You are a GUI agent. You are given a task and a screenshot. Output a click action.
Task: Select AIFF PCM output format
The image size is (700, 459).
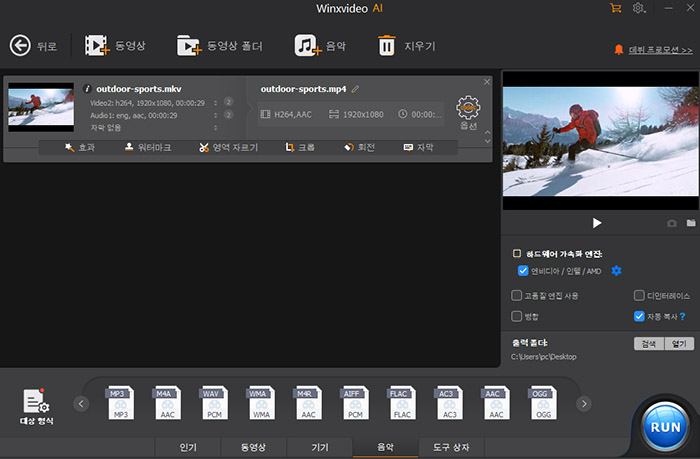point(355,403)
